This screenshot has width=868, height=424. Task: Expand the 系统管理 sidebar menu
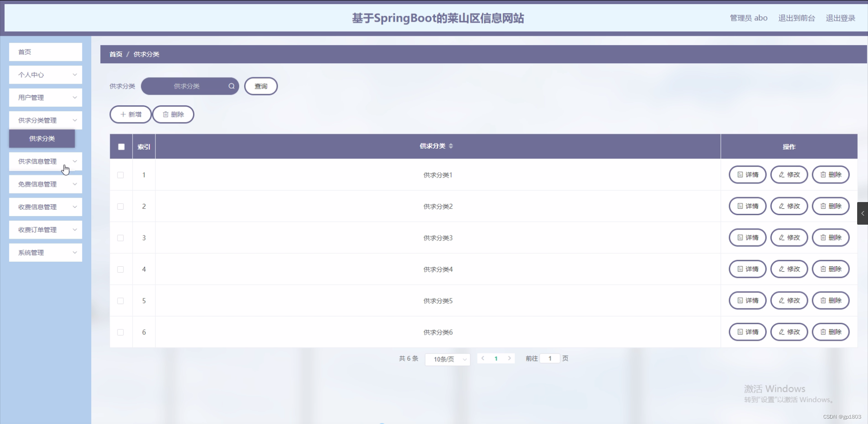[x=46, y=253]
